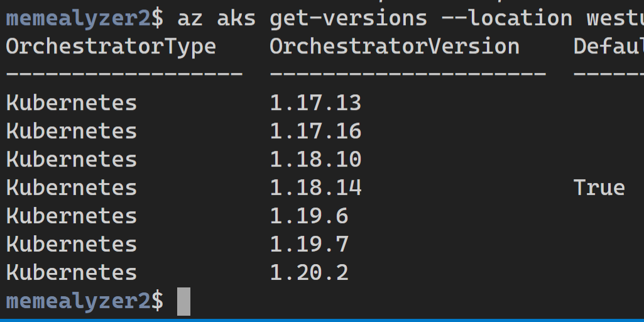Click Kubernetes in the 1.20.2 row
This screenshot has height=322, width=644.
click(x=72, y=273)
